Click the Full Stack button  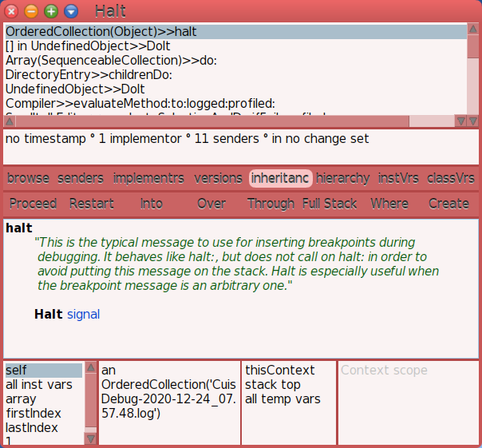[330, 204]
